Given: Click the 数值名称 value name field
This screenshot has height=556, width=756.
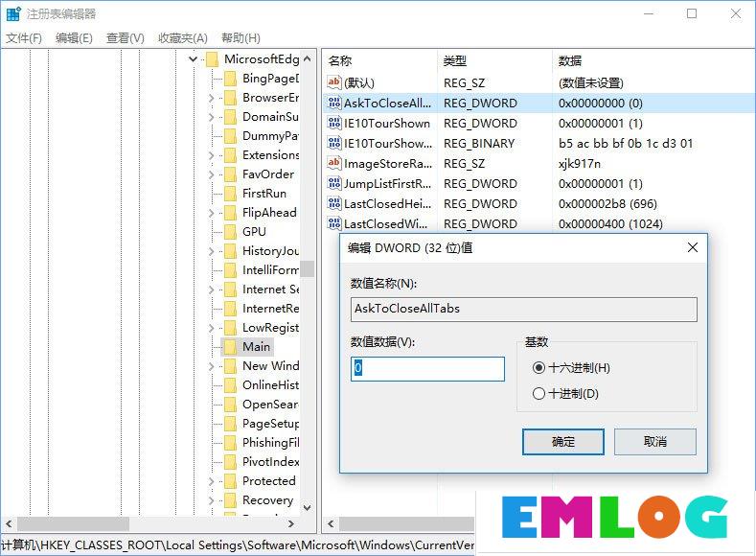Looking at the screenshot, I should pyautogui.click(x=523, y=309).
